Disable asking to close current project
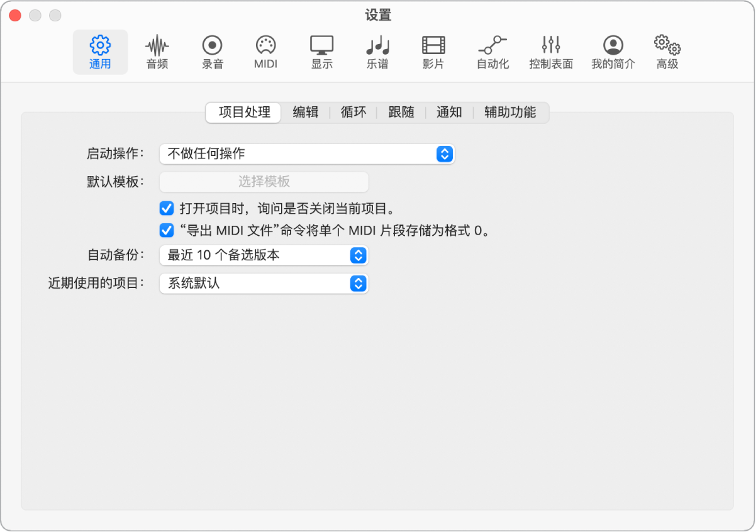Image resolution: width=756 pixels, height=532 pixels. (166, 208)
